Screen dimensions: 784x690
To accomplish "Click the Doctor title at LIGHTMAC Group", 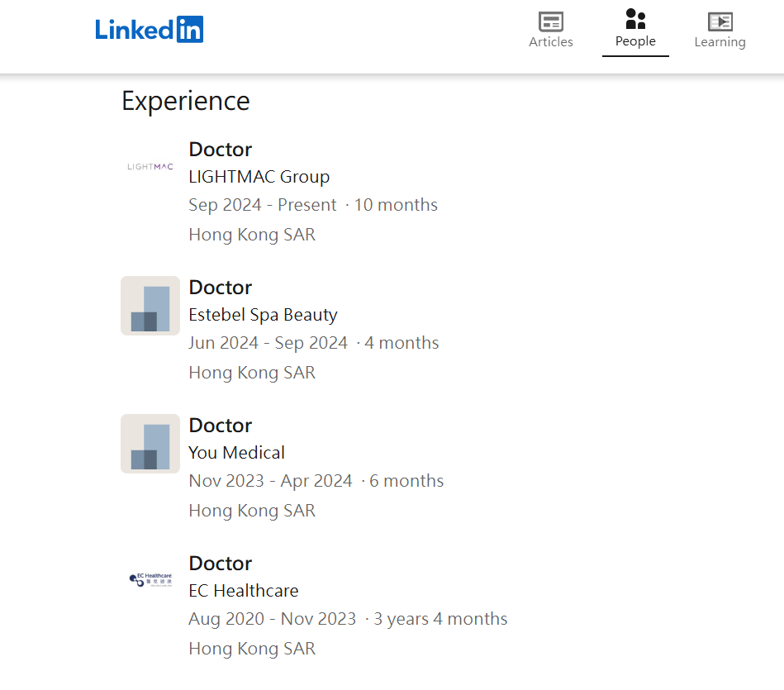I will tap(220, 149).
